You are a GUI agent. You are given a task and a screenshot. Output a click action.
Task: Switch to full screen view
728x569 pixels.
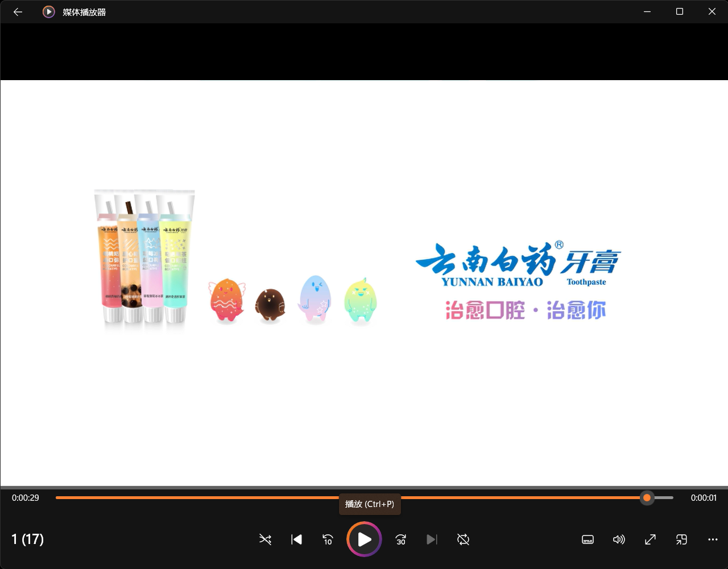[x=650, y=539]
